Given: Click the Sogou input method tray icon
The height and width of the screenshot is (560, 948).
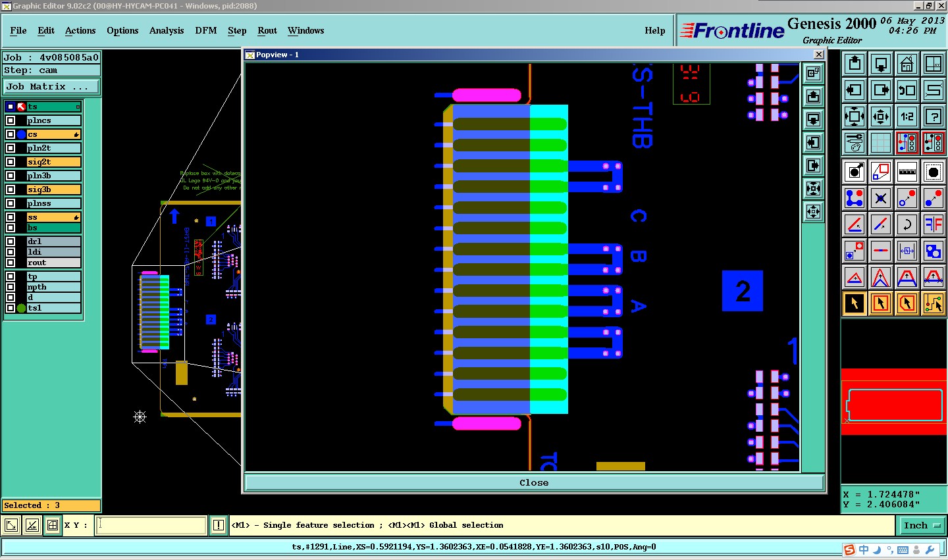Looking at the screenshot, I should click(x=849, y=549).
